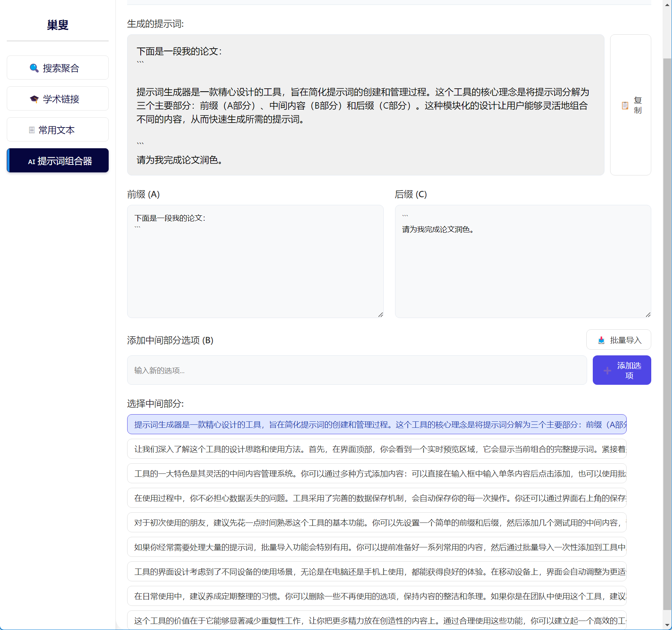
Task: Select the 提示词组合器 menu item
Action: (x=58, y=161)
